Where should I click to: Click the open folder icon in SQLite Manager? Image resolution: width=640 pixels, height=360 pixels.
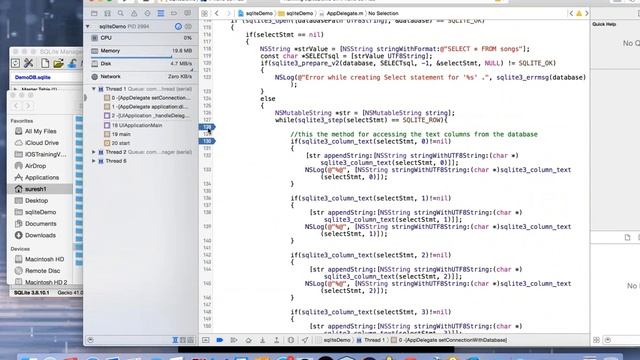[x=58, y=63]
